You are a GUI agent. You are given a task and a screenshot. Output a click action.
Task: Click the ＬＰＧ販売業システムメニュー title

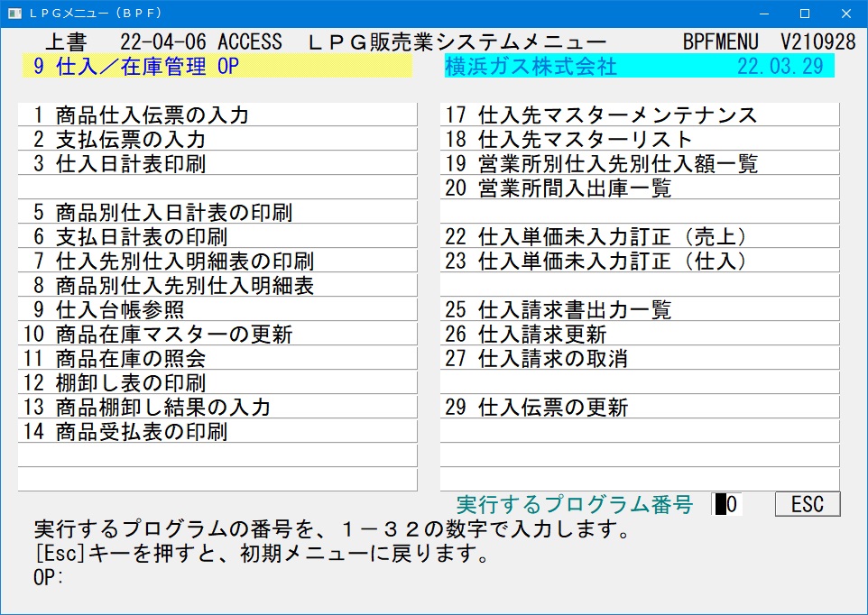457,41
